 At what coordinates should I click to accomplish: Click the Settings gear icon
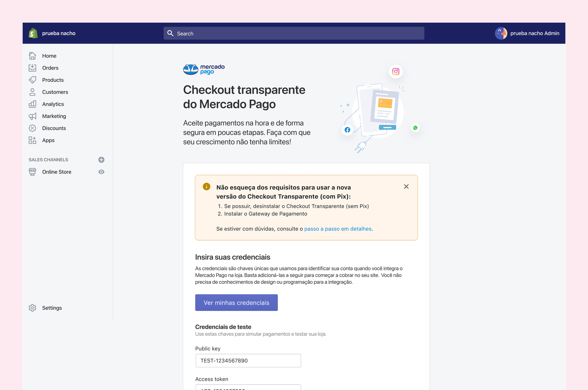(x=32, y=308)
